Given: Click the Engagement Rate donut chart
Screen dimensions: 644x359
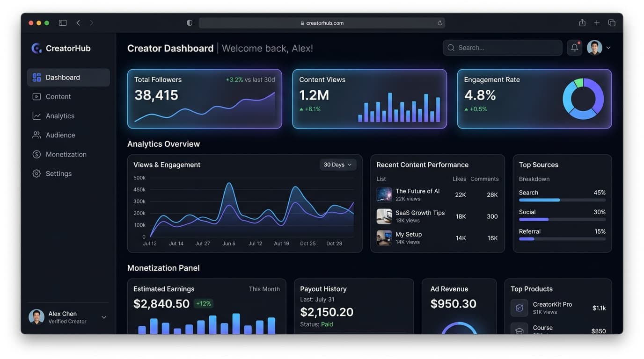Looking at the screenshot, I should [583, 99].
